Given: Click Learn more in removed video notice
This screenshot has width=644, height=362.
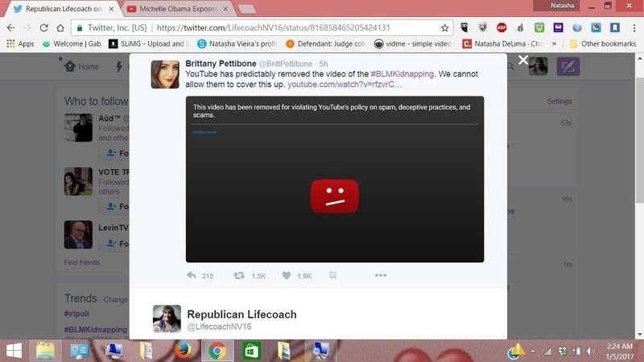Looking at the screenshot, I should click(204, 132).
